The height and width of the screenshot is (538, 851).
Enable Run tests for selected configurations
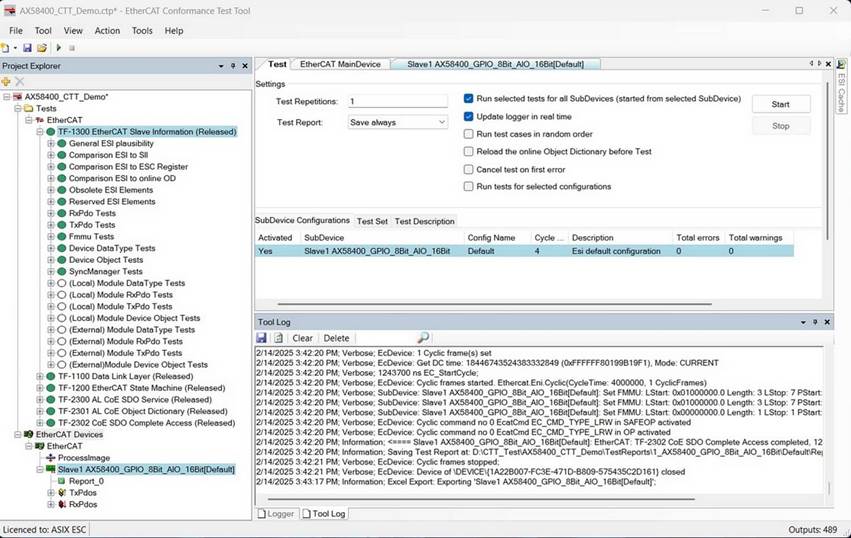click(x=468, y=186)
